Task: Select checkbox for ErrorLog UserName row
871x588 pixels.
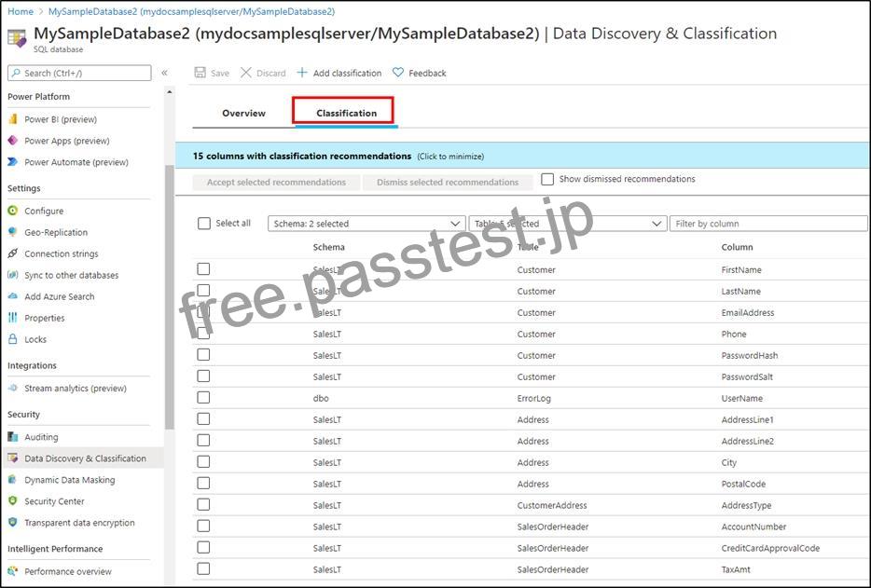Action: coord(203,398)
